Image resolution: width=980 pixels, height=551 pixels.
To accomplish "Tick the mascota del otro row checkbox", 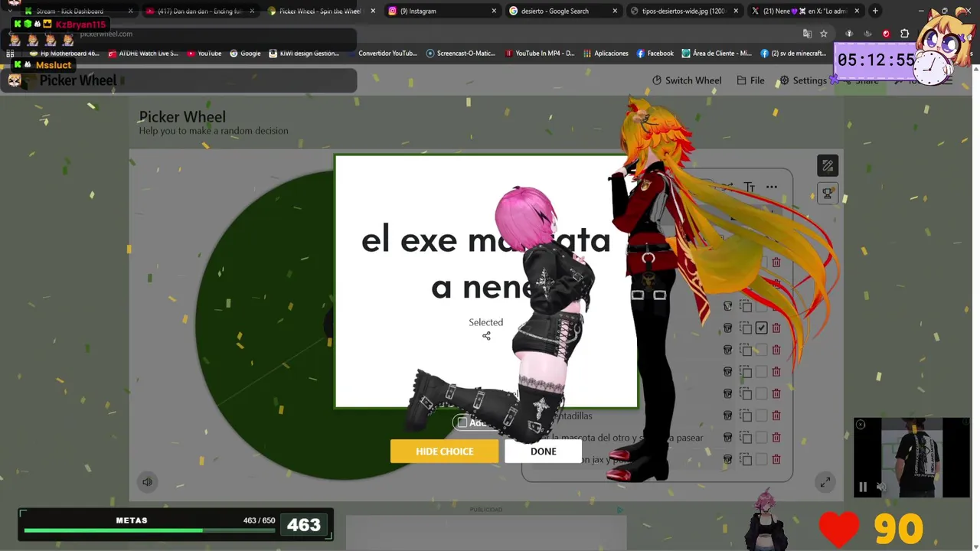I will coord(761,438).
